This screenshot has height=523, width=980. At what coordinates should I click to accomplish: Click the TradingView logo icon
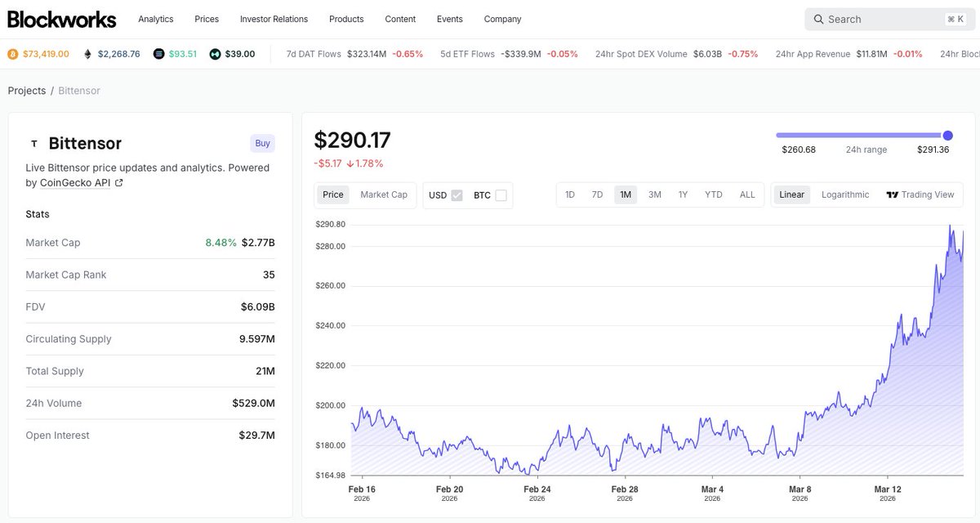pyautogui.click(x=892, y=194)
